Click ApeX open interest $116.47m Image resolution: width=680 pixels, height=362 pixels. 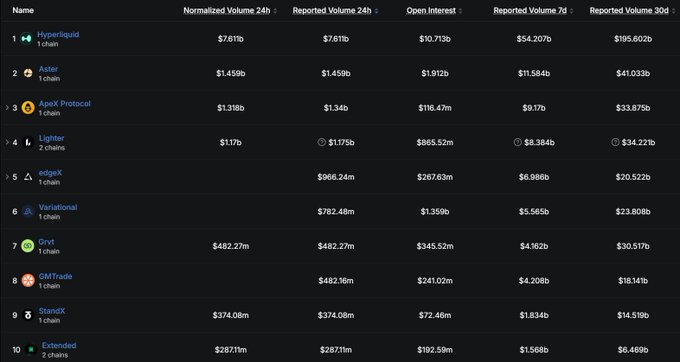coord(435,108)
